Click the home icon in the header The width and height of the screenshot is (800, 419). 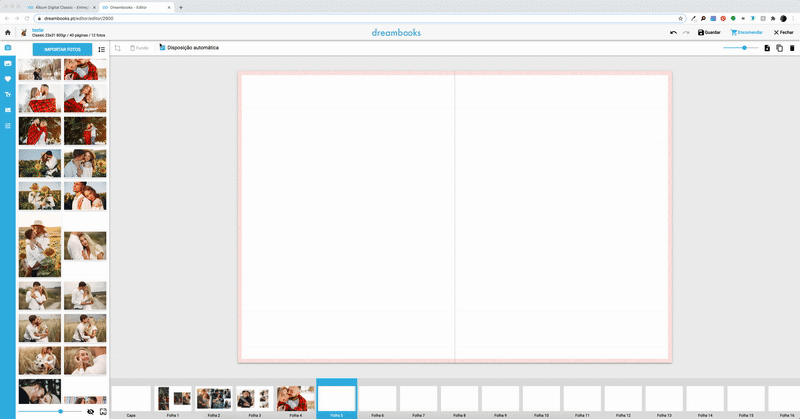pyautogui.click(x=7, y=33)
